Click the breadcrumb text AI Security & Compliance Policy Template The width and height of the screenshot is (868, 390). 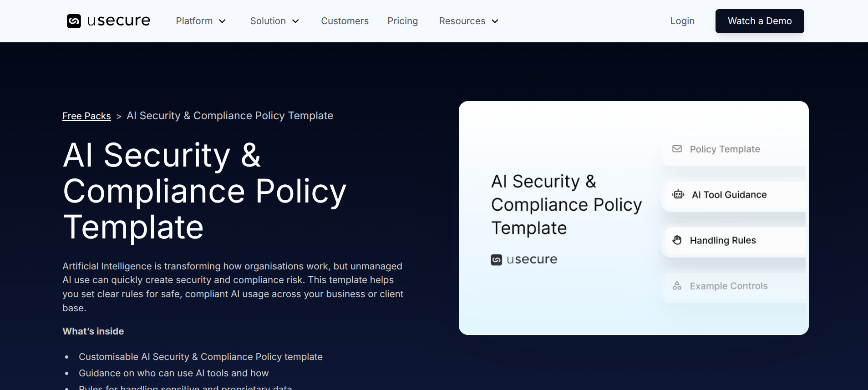(230, 116)
